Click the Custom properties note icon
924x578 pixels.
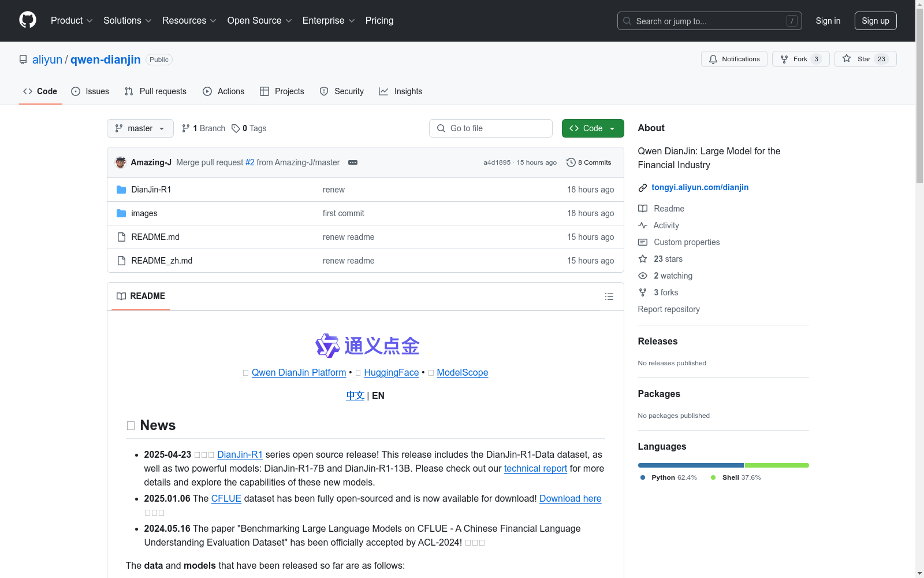(643, 242)
